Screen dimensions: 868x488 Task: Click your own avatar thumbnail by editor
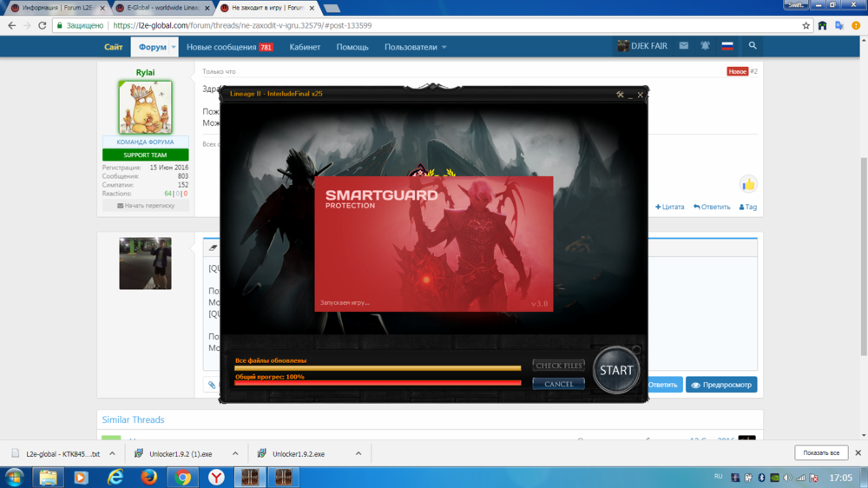(x=145, y=263)
